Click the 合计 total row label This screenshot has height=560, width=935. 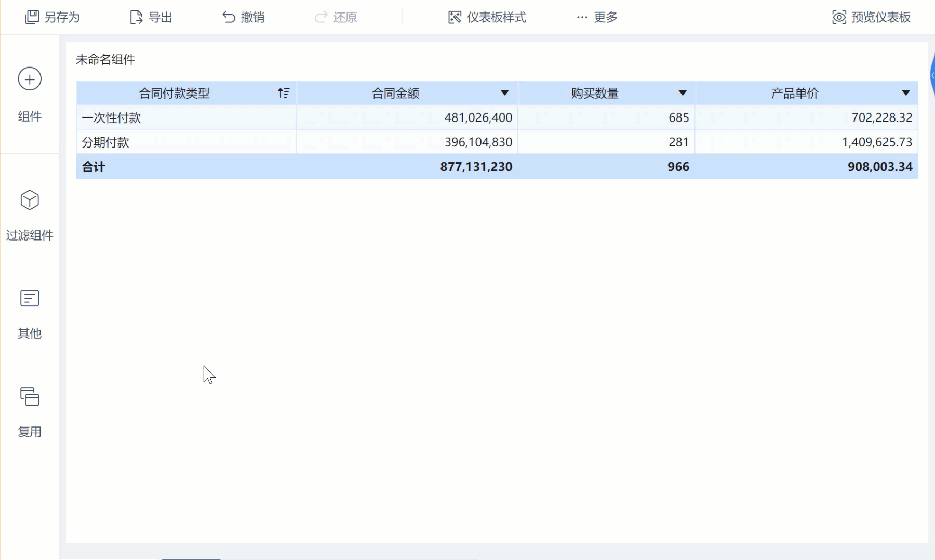94,167
